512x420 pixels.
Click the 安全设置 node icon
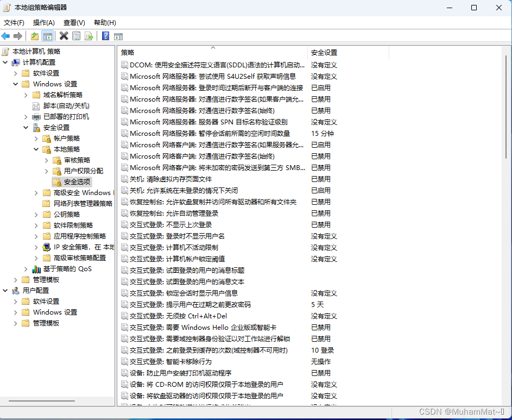[36, 128]
